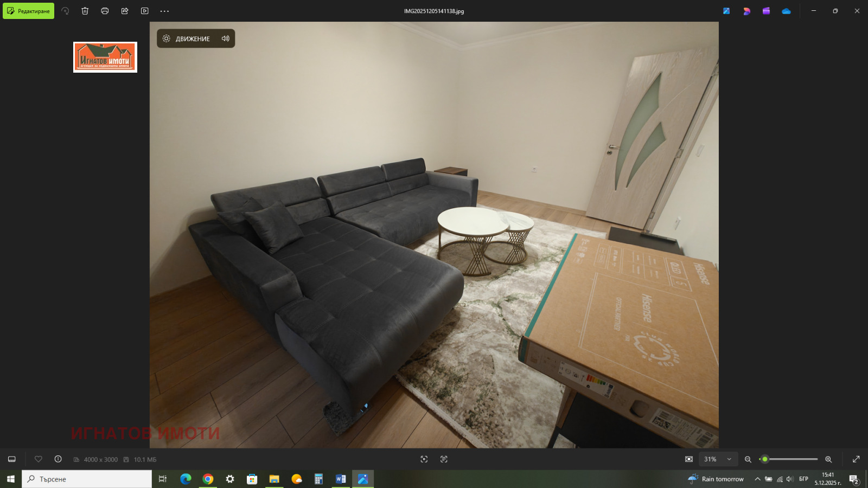The width and height of the screenshot is (868, 488).
Task: Open the share icon in the toolbar
Action: tap(125, 11)
